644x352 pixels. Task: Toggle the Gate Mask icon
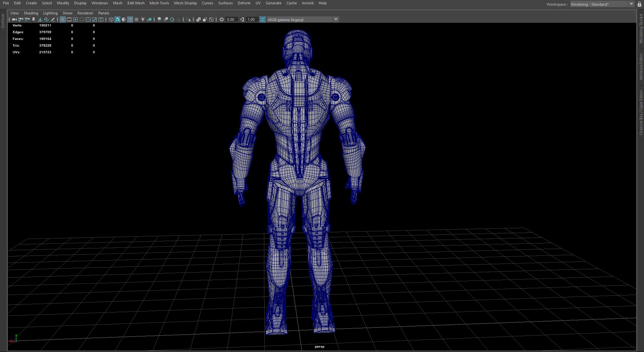point(82,19)
